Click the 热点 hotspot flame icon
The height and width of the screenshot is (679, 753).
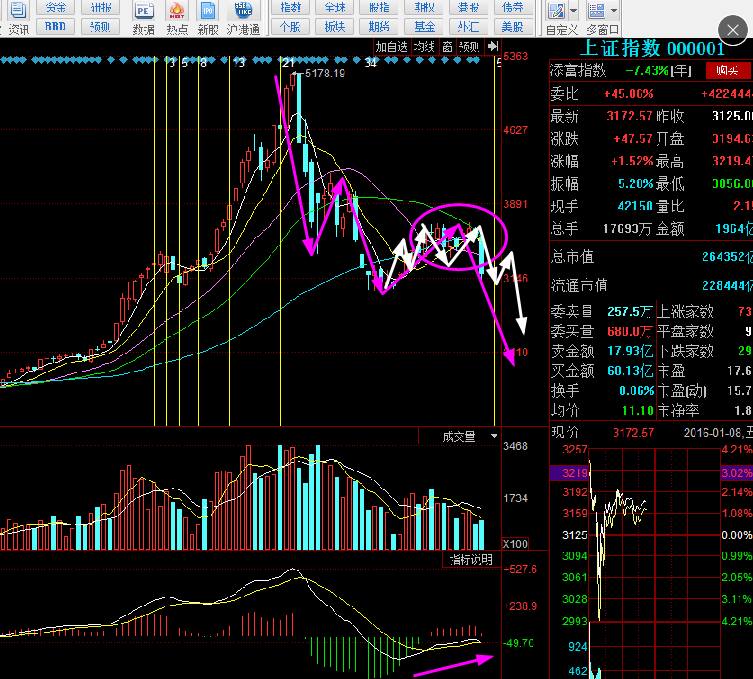tap(176, 12)
